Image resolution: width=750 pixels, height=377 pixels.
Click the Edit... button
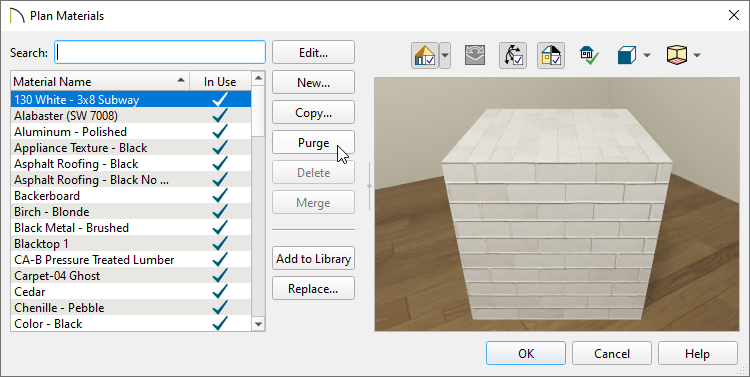click(x=313, y=52)
